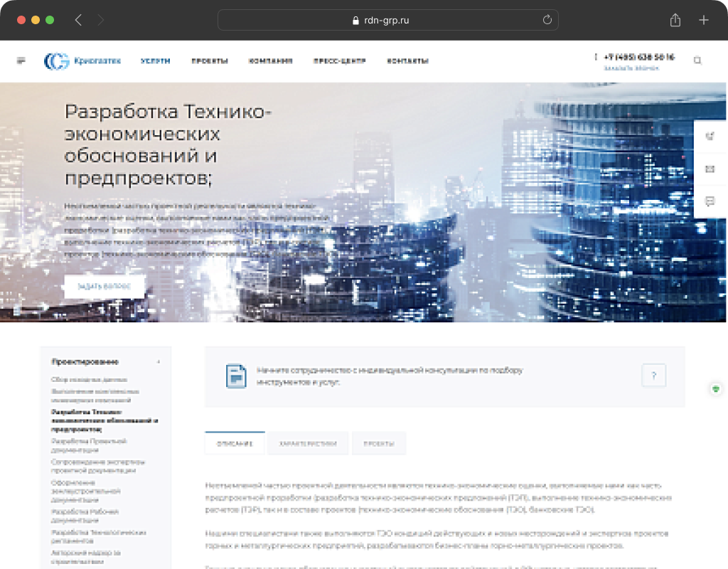Click the envelope icon in the side widget
The height and width of the screenshot is (569, 728).
click(710, 169)
